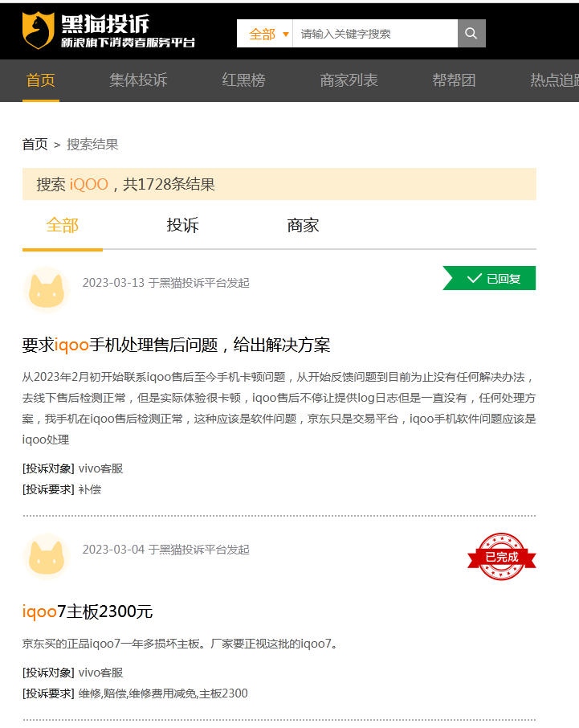Click the 首页 breadcrumb link
The height and width of the screenshot is (728, 579).
click(x=35, y=145)
